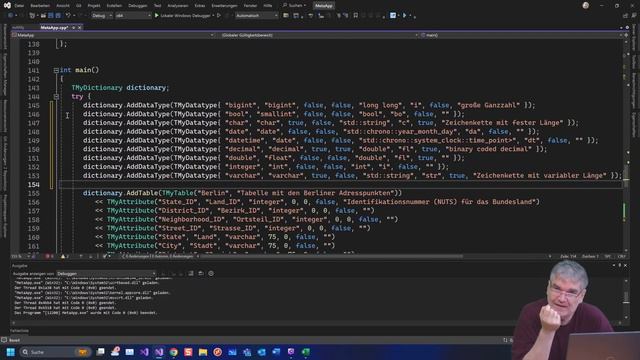Open the Automatisch dropdown in the toolbar
Viewport: 640px width, 360px height.
pyautogui.click(x=256, y=16)
